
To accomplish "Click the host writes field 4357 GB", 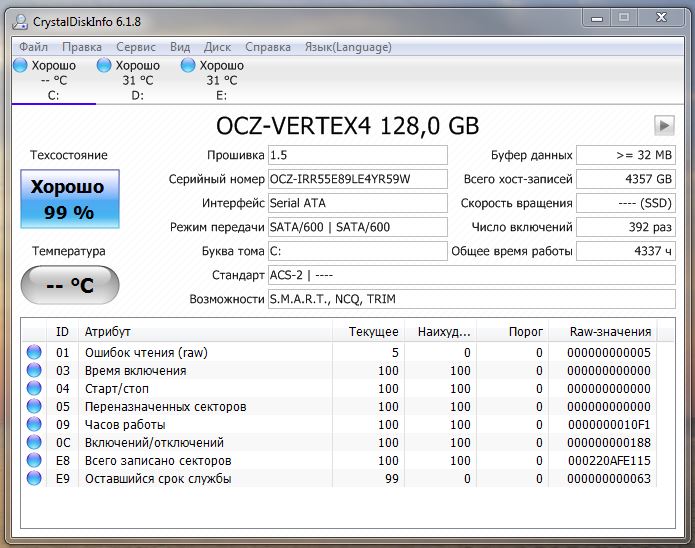I will (x=626, y=179).
